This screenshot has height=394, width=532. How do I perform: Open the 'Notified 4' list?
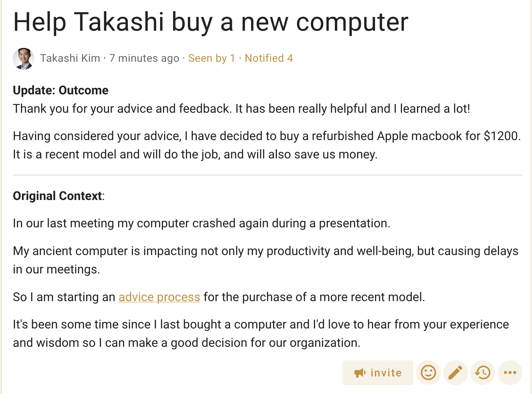(x=269, y=58)
